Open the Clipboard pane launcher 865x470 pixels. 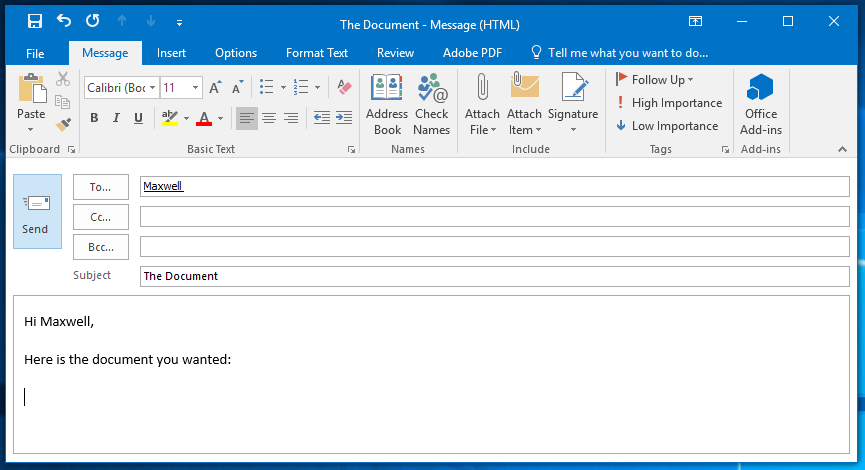tap(71, 149)
